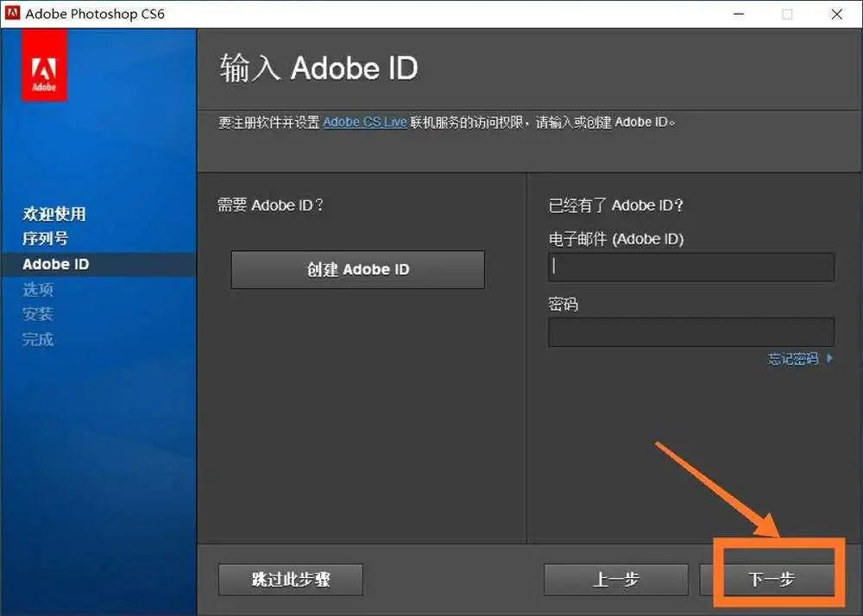Open the Adobe CS Live link
The image size is (863, 616).
(364, 123)
